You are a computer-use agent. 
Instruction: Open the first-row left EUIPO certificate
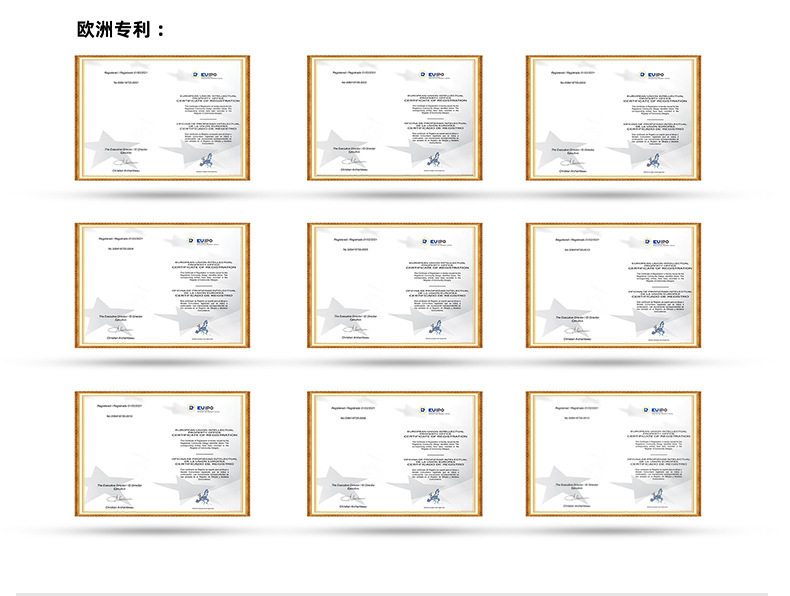coord(162,118)
